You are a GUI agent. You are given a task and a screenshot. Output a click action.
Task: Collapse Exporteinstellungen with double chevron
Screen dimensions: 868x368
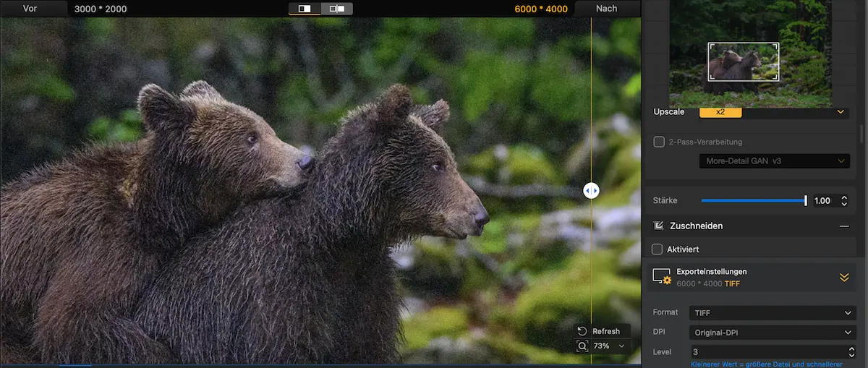coord(843,277)
